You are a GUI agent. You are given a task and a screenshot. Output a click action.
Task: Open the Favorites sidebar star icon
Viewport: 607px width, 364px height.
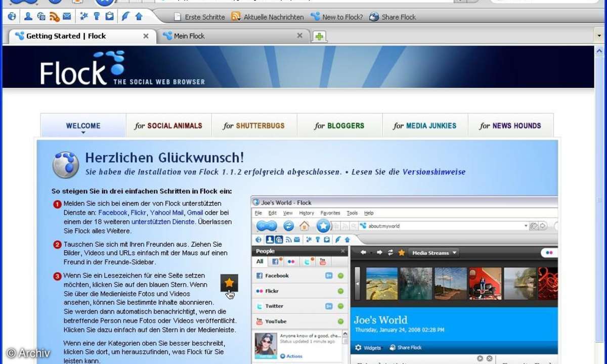pos(84,17)
